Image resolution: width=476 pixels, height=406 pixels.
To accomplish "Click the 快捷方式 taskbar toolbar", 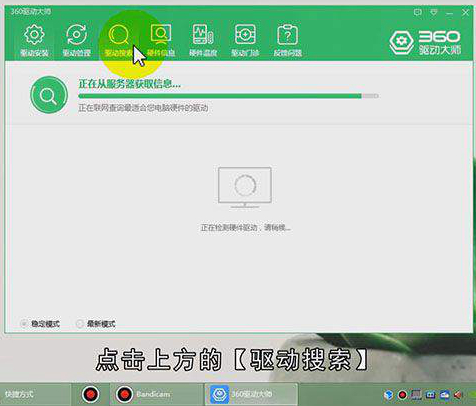I will pos(19,394).
